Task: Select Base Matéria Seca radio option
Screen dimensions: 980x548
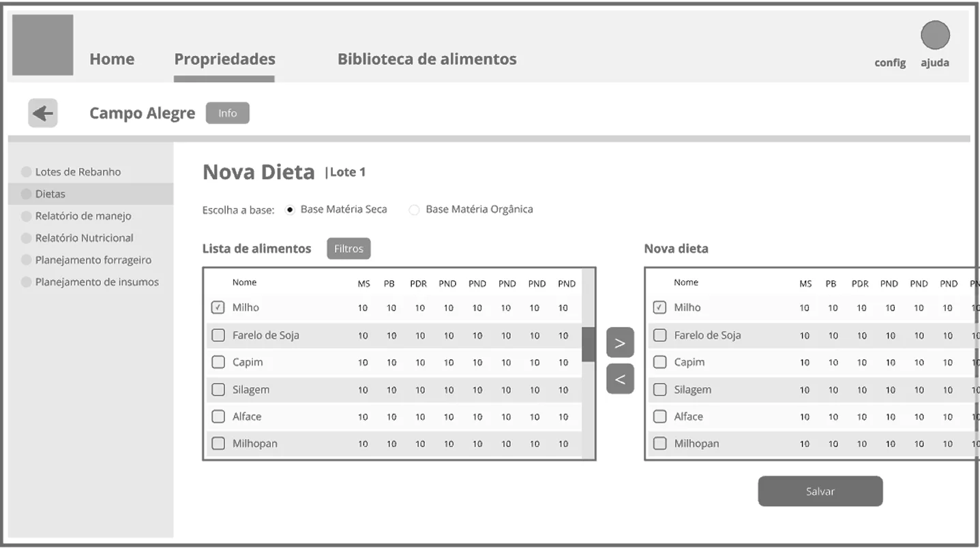Action: pyautogui.click(x=290, y=210)
